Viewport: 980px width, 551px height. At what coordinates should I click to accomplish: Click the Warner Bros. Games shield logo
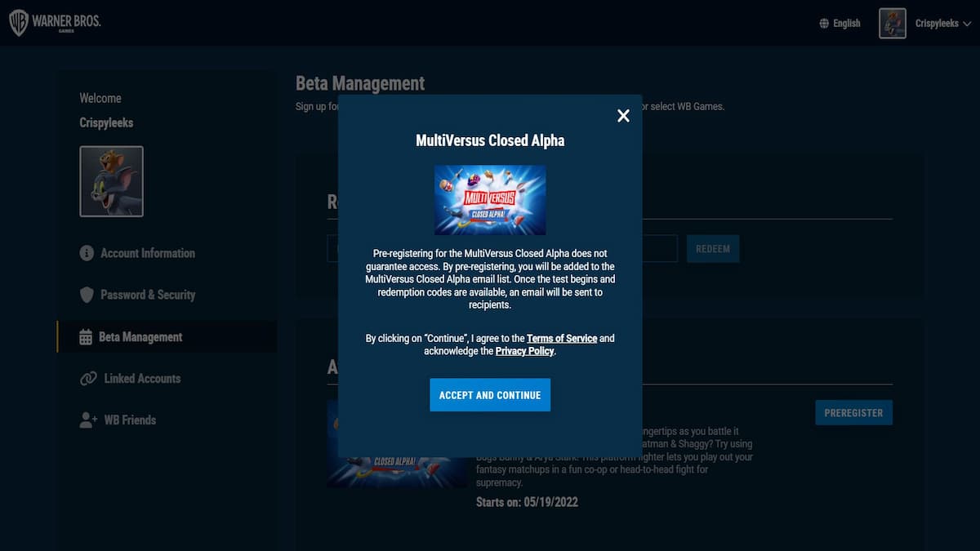coord(19,23)
